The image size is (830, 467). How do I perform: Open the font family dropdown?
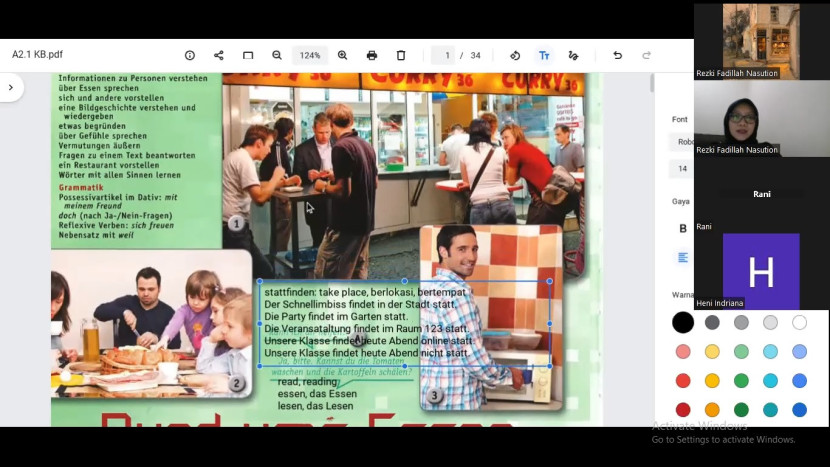(x=684, y=142)
